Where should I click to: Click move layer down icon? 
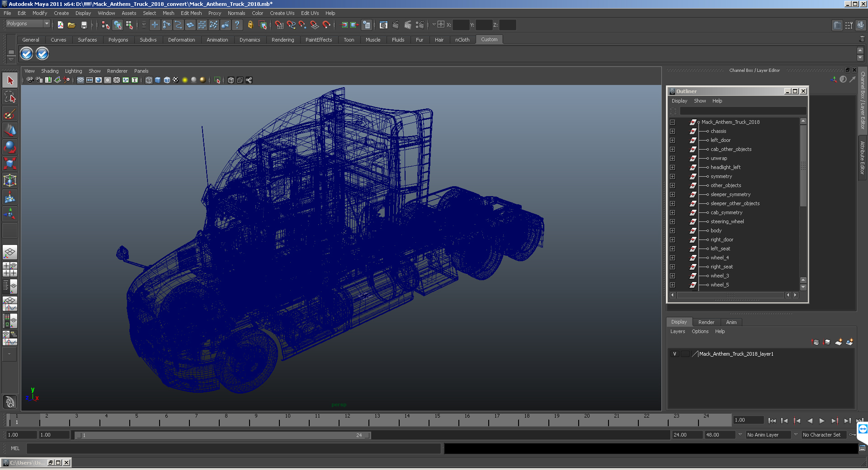coord(827,342)
